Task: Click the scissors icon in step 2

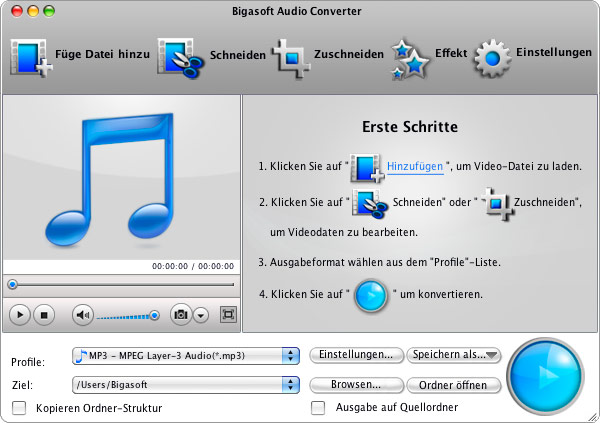Action: 370,203
